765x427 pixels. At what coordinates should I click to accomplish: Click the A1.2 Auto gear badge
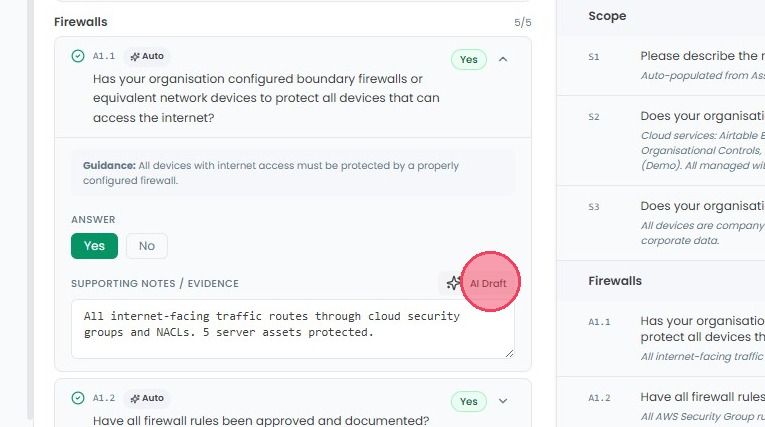click(147, 398)
